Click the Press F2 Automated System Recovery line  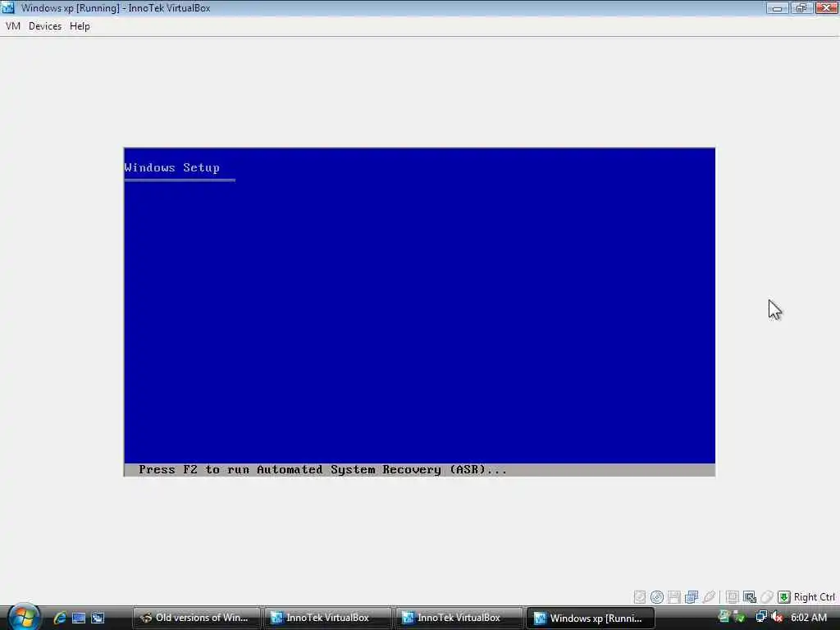322,470
